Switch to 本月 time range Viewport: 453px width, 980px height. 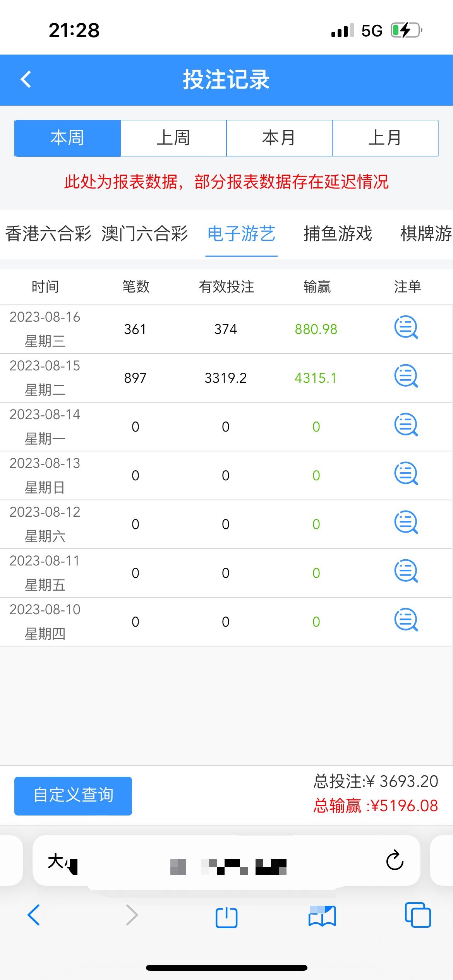pos(279,138)
